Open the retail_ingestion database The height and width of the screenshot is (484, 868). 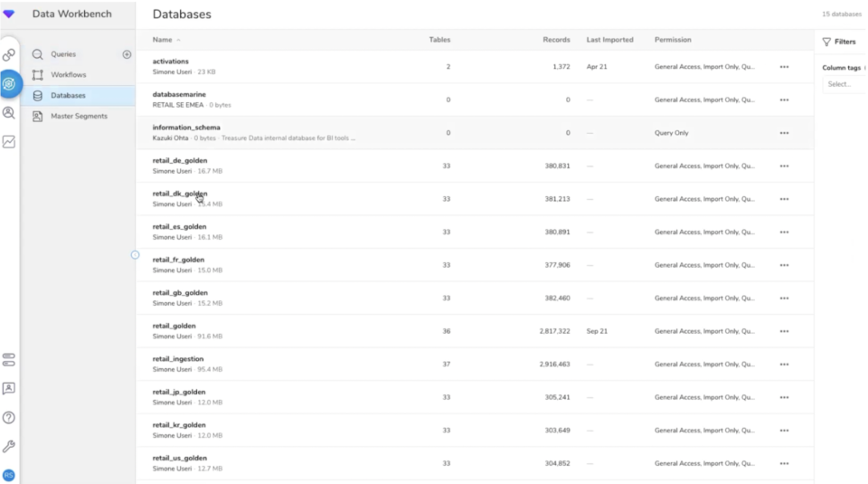tap(177, 359)
